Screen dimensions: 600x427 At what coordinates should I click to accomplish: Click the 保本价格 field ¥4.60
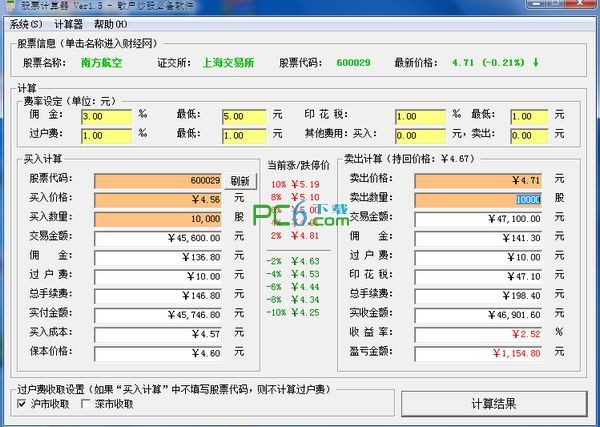158,354
